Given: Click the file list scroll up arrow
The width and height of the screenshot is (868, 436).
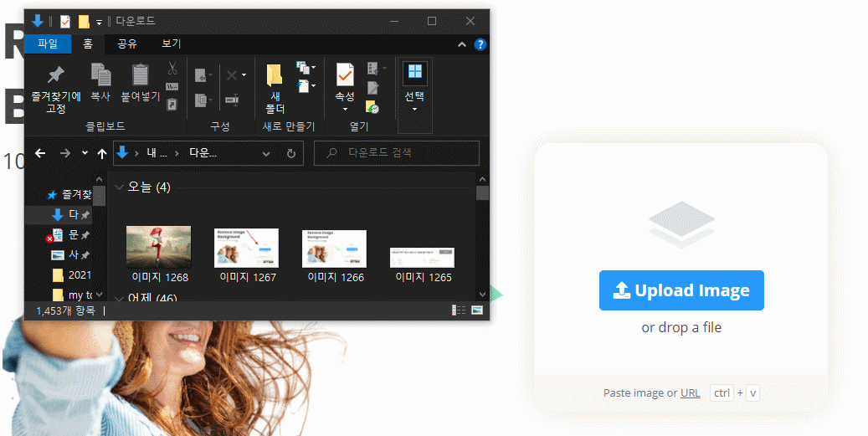Looking at the screenshot, I should click(482, 180).
